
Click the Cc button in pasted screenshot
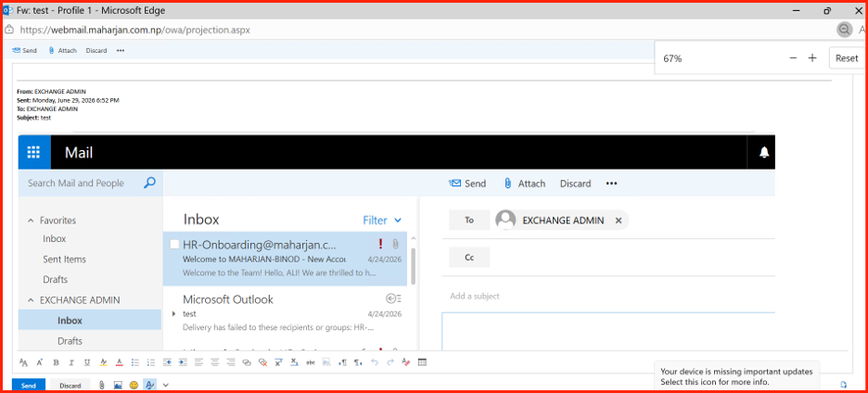coord(469,258)
